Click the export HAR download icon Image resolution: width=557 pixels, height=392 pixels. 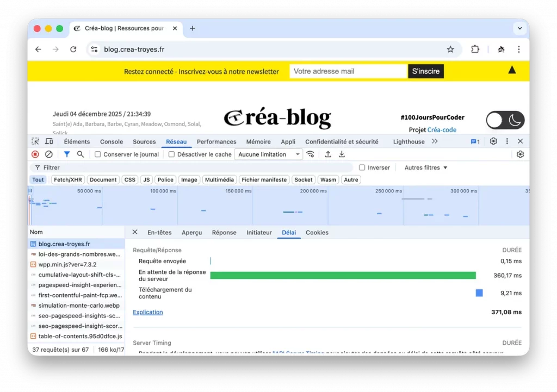tap(342, 154)
